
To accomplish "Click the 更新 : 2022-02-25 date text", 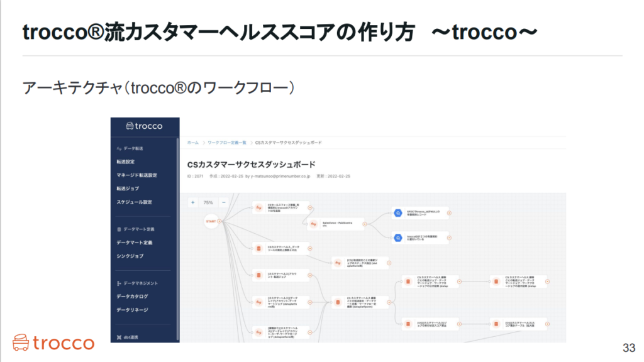I will [333, 176].
